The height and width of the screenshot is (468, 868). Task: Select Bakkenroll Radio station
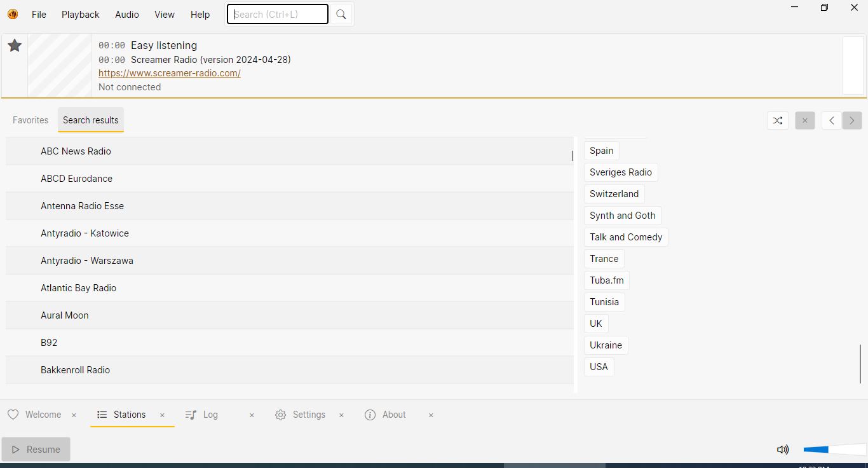[x=290, y=370]
